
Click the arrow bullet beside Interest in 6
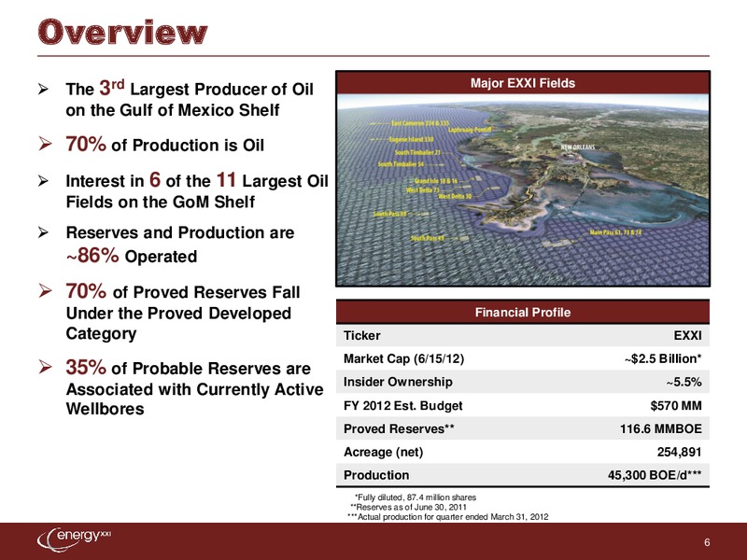pos(43,181)
